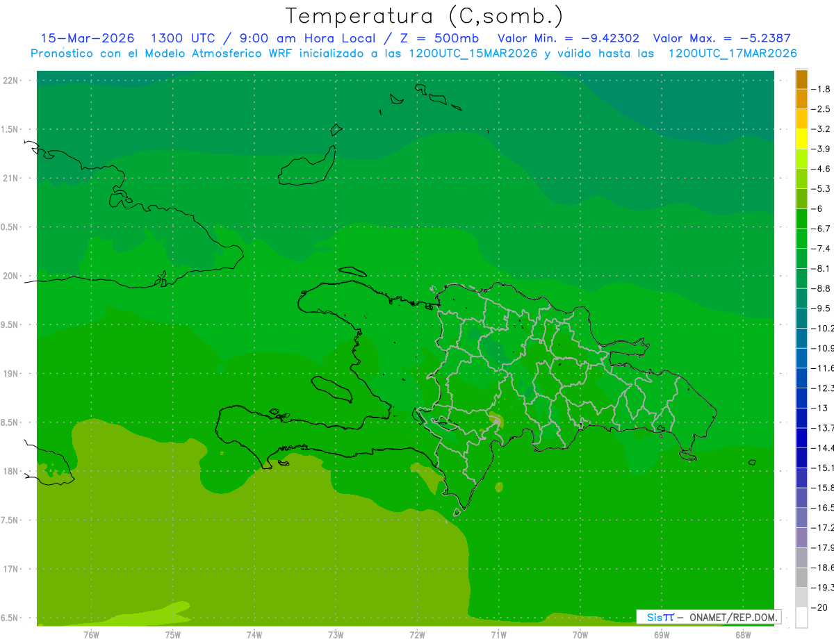
Task: Click the legend swatch between -8.8 and -9.5
Action: pyautogui.click(x=801, y=298)
